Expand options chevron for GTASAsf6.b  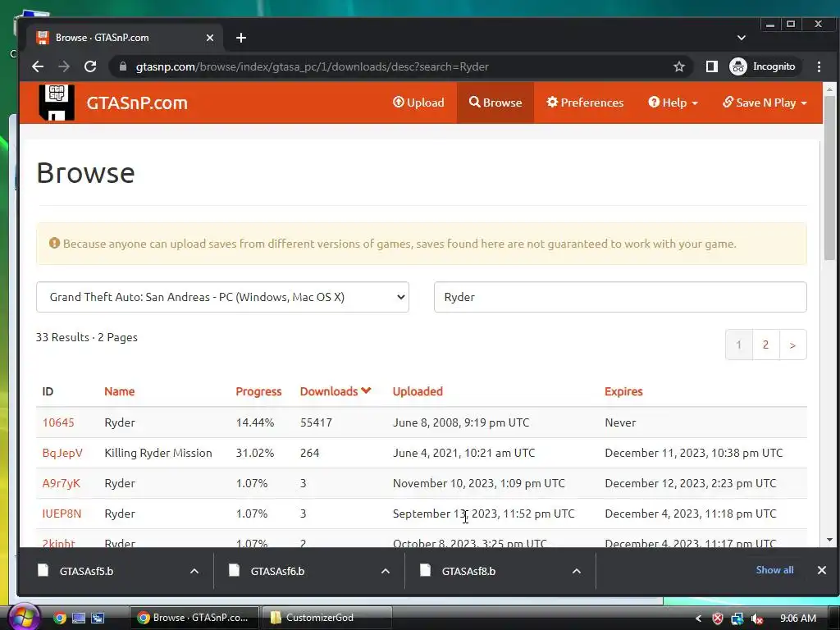(x=386, y=571)
